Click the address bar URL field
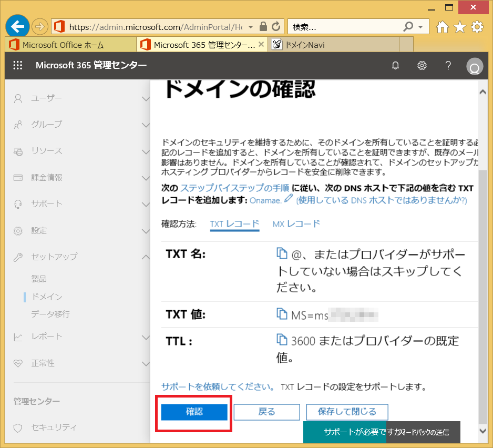493x448 pixels. tap(156, 27)
